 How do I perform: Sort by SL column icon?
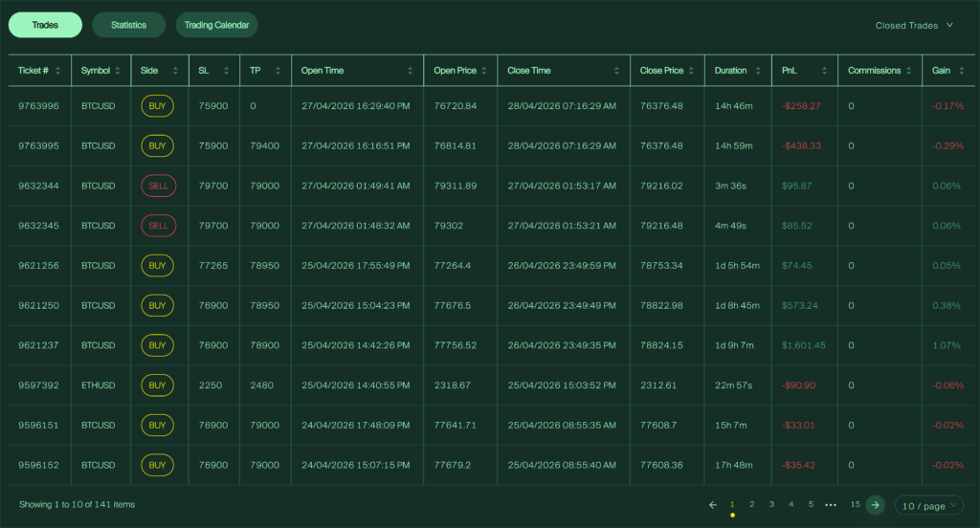[x=226, y=71]
